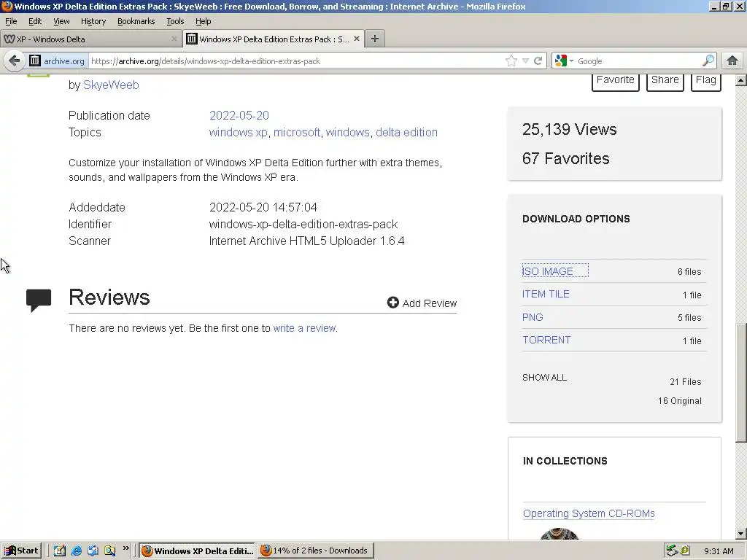
Task: Switch to Firefox taskbar button Windows XP Delta
Action: 198,551
